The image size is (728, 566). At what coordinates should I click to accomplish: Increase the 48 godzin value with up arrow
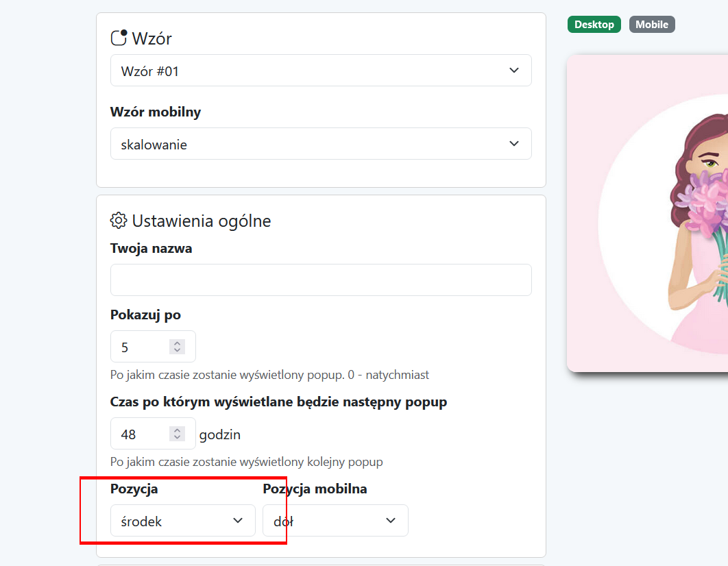(x=177, y=430)
